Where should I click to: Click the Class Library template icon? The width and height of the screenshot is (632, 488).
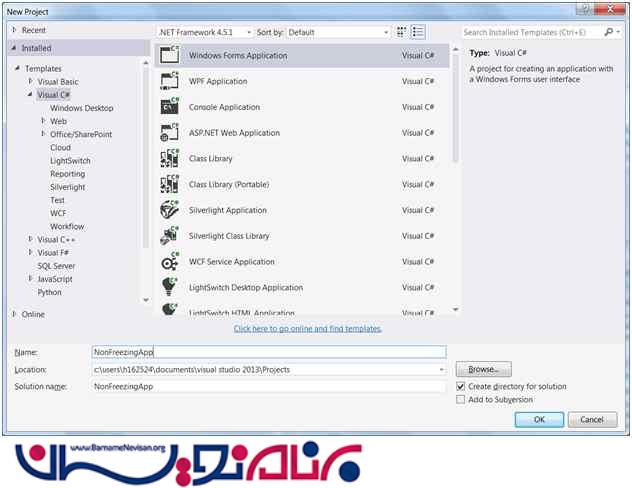[170, 158]
